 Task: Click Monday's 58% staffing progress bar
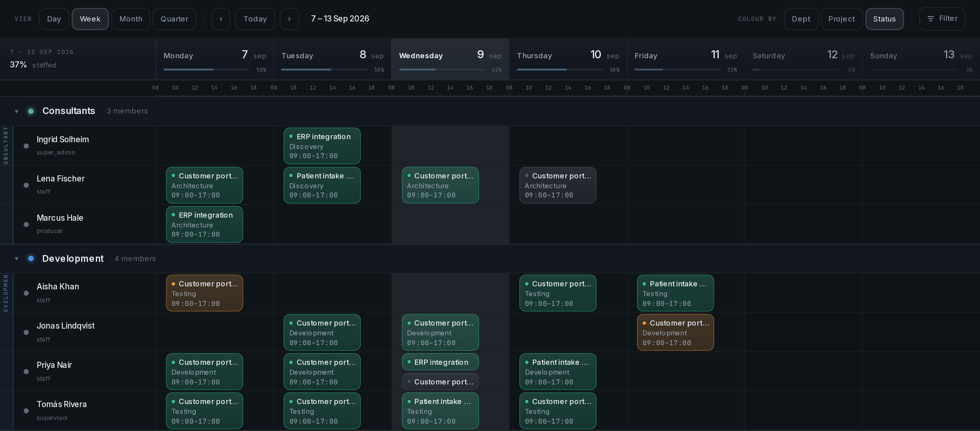click(x=207, y=70)
